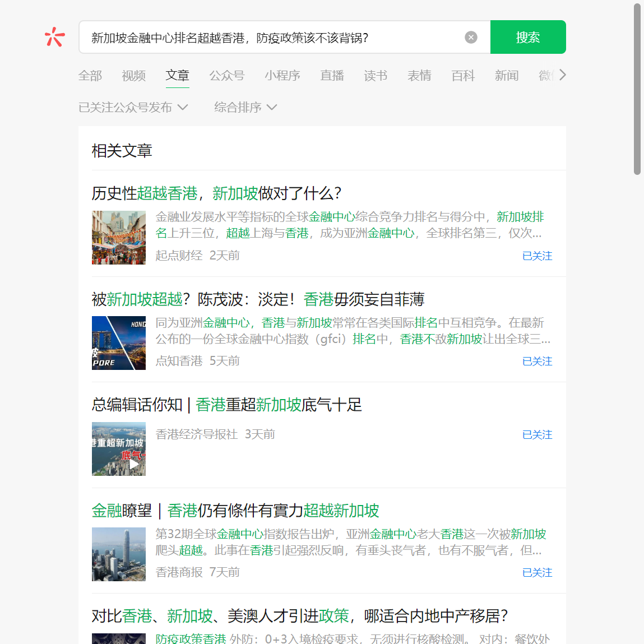Open the 表情 tab
Image resolution: width=644 pixels, height=644 pixels.
(x=419, y=76)
